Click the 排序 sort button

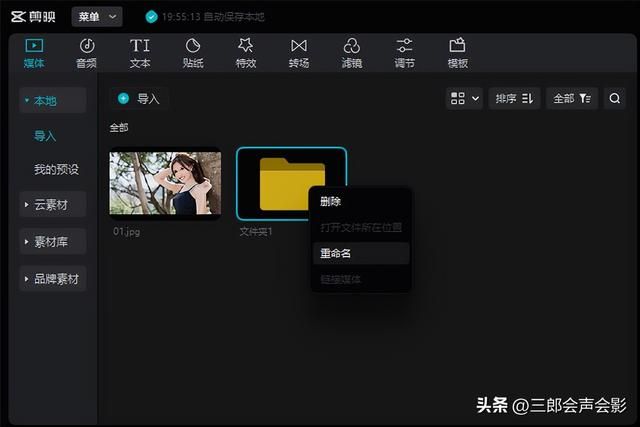515,98
